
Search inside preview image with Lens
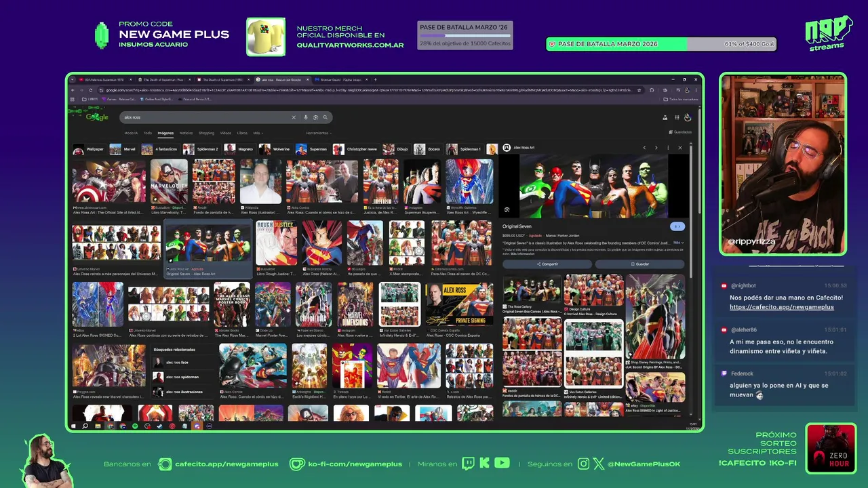click(x=507, y=209)
